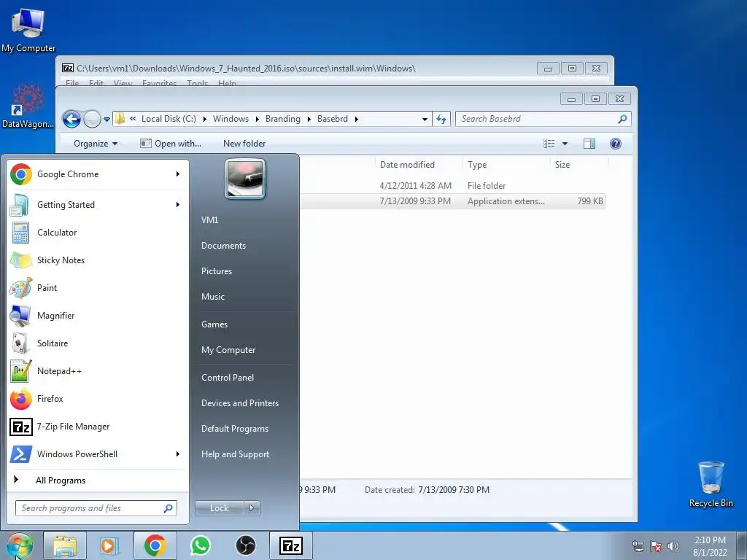Switch to 7-Zip on the taskbar

(291, 545)
